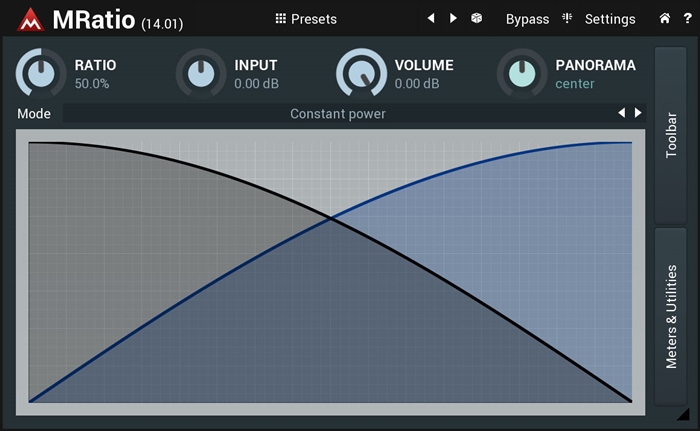Click the settings equalizer icon beside Settings
The image size is (700, 431).
(x=567, y=18)
